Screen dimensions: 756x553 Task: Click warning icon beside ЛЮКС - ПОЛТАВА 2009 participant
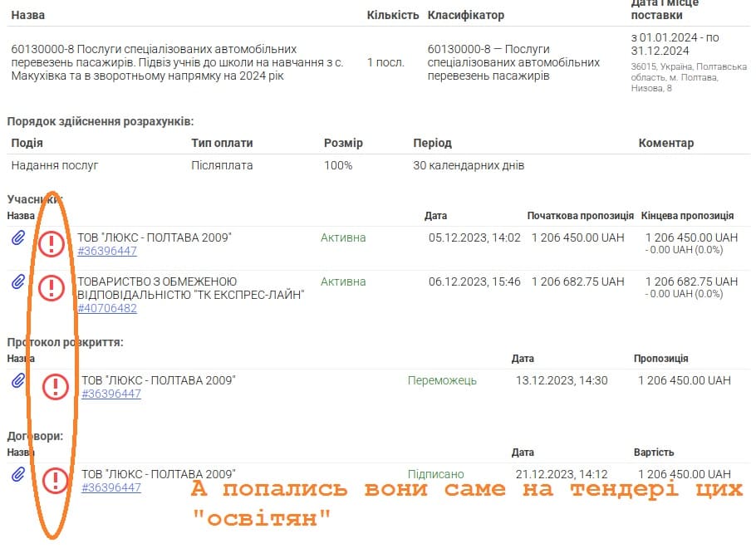coord(52,244)
